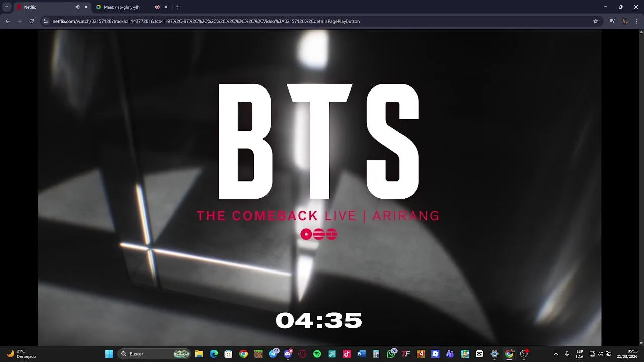Open the Windows Start menu

(109, 354)
